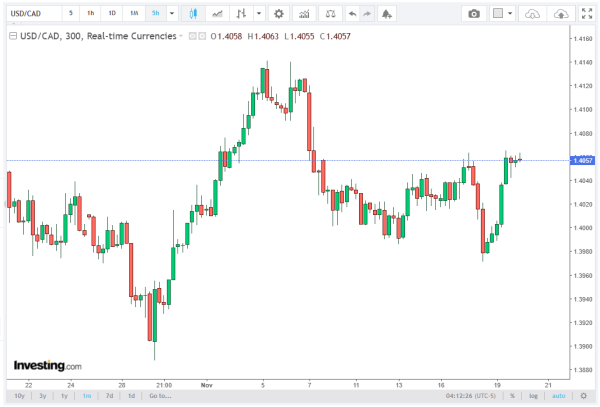The height and width of the screenshot is (407, 600).
Task: Switch to the 1y date range
Action: (65, 395)
